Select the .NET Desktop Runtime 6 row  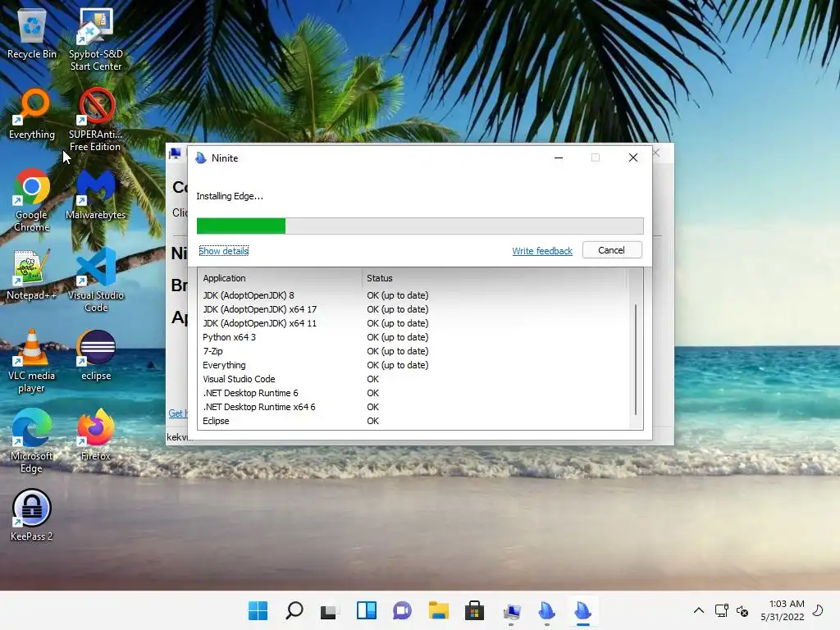point(412,393)
